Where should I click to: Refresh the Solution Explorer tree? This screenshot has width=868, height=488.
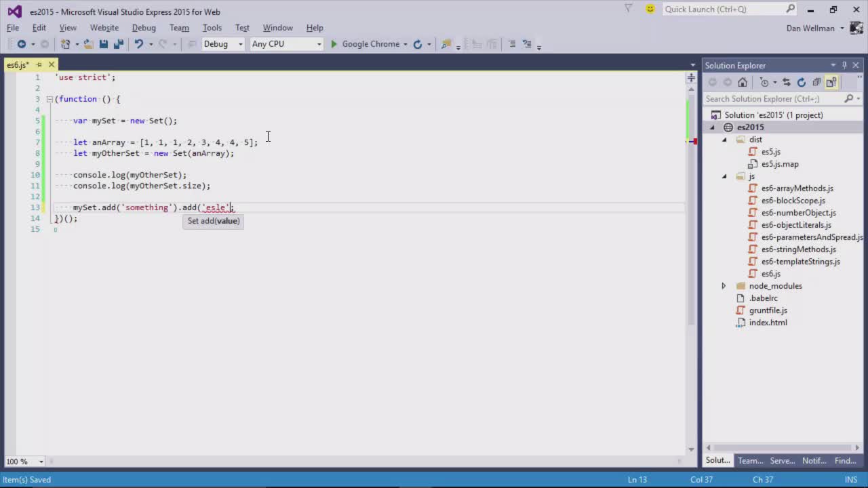[802, 82]
